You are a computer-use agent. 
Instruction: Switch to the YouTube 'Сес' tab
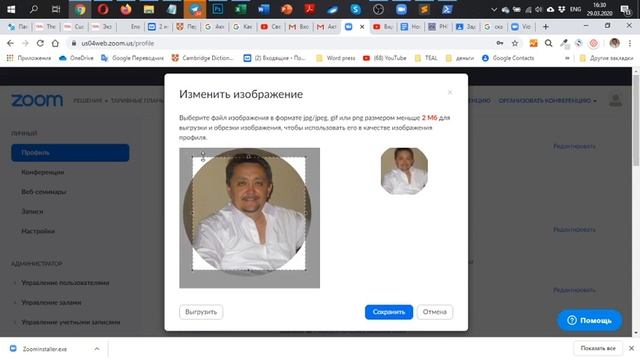(x=271, y=27)
